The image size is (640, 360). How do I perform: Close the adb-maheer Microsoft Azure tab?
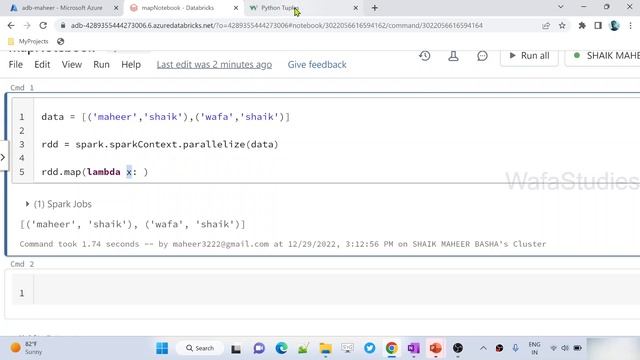(x=116, y=8)
